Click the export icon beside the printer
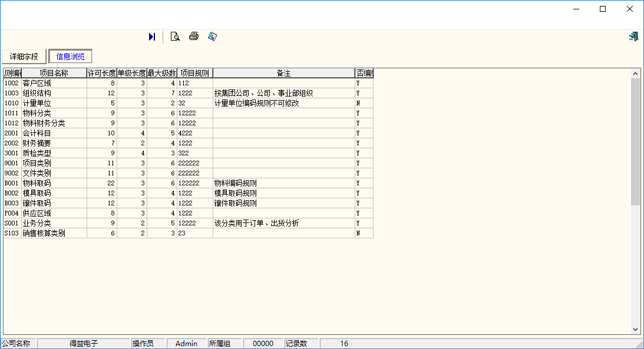This screenshot has width=644, height=349. click(212, 36)
